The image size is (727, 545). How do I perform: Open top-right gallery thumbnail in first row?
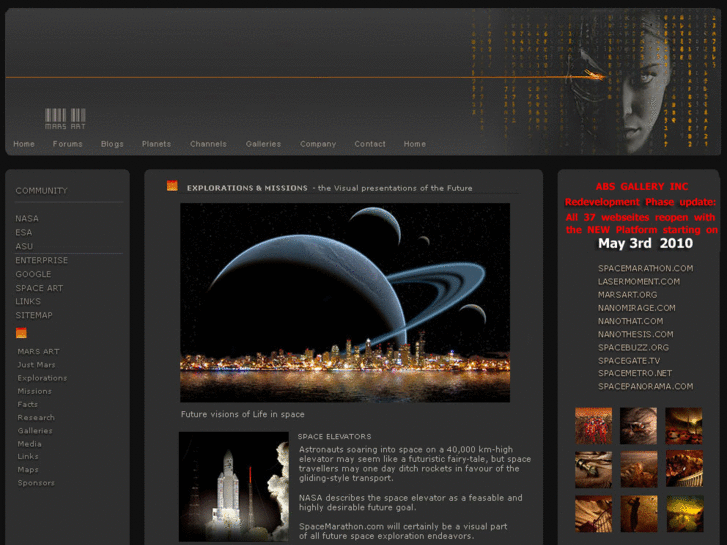[x=684, y=426]
